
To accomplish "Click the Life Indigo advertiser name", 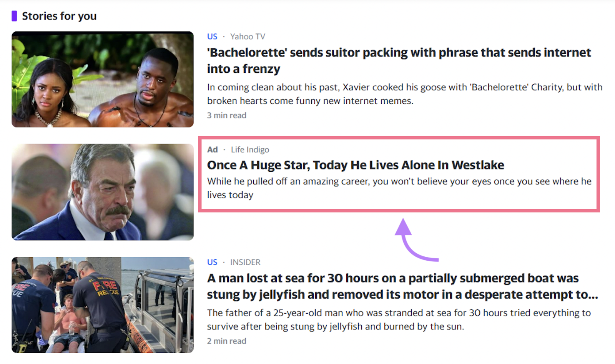I will (250, 150).
